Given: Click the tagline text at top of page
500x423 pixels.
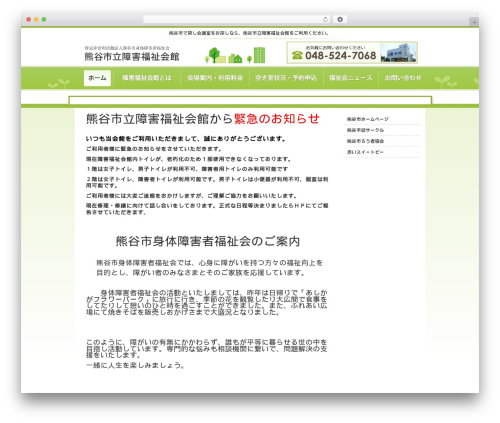Looking at the screenshot, I should 248,33.
